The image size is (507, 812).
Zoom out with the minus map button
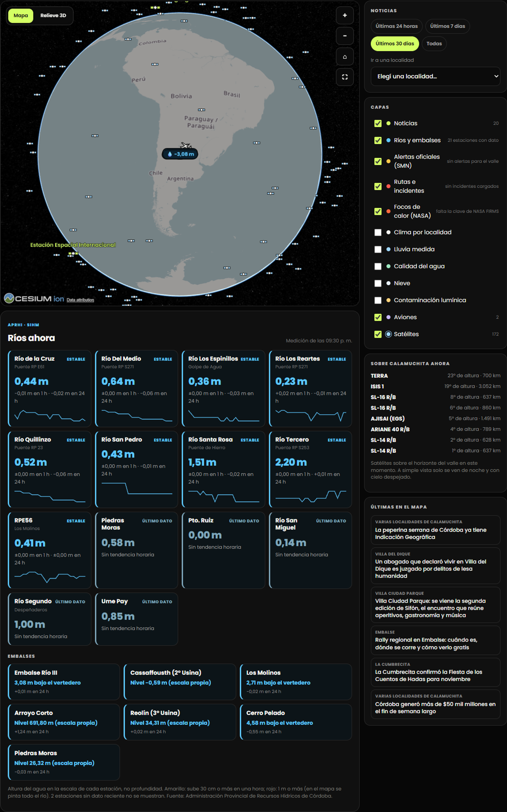(344, 36)
